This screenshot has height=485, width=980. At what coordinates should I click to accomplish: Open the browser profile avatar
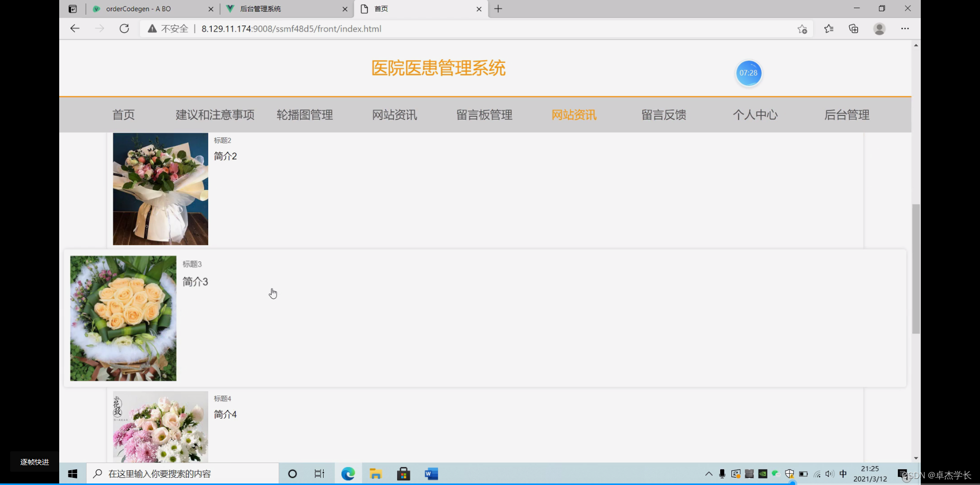[x=879, y=29]
